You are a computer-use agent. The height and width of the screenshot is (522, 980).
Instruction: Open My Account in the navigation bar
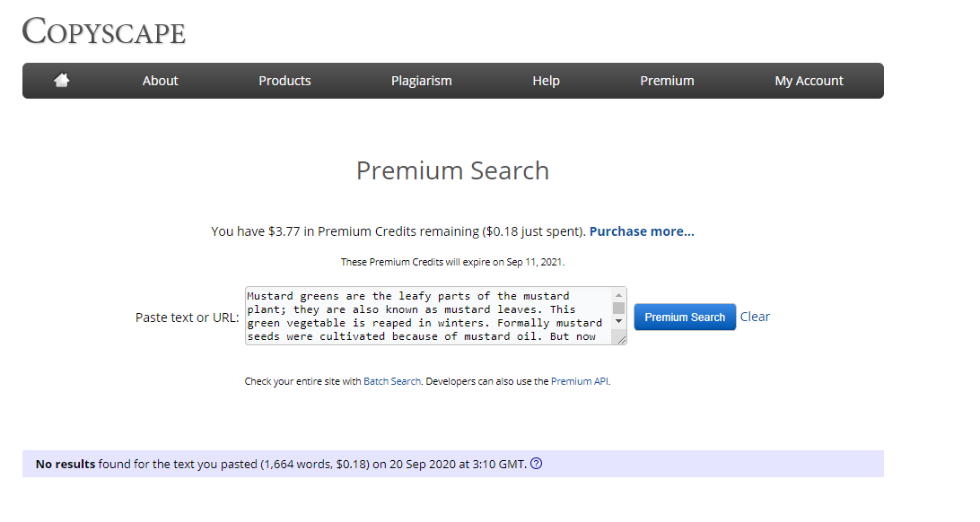tap(809, 81)
